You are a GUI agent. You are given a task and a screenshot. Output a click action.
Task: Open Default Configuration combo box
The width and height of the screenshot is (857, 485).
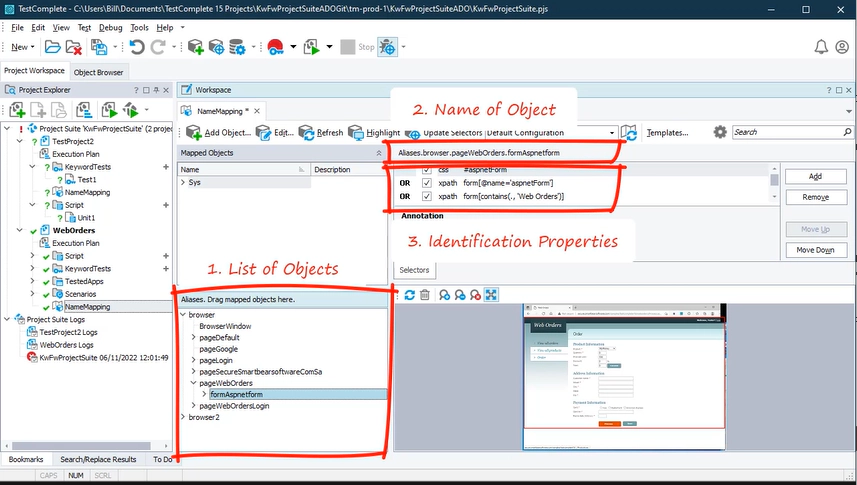click(x=551, y=133)
